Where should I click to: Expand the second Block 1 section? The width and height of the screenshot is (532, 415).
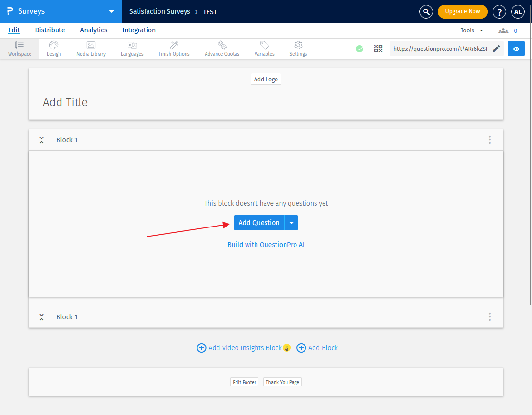[42, 317]
